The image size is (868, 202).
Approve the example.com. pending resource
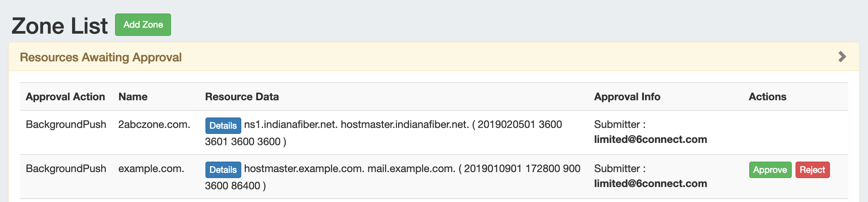(770, 170)
